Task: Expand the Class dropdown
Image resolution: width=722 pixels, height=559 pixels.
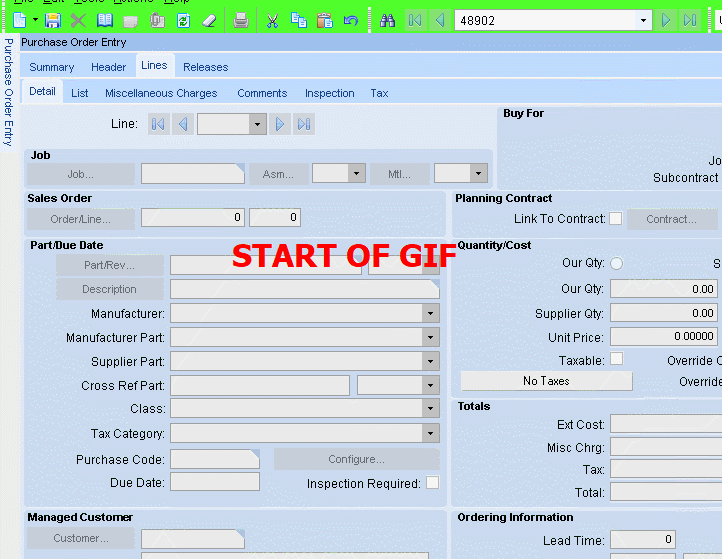Action: (430, 408)
